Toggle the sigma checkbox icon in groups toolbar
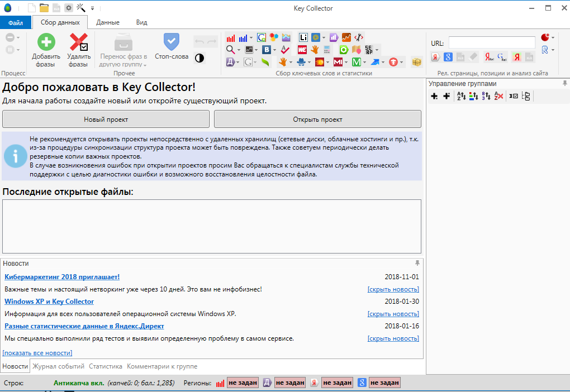This screenshot has height=392, width=570. (514, 96)
